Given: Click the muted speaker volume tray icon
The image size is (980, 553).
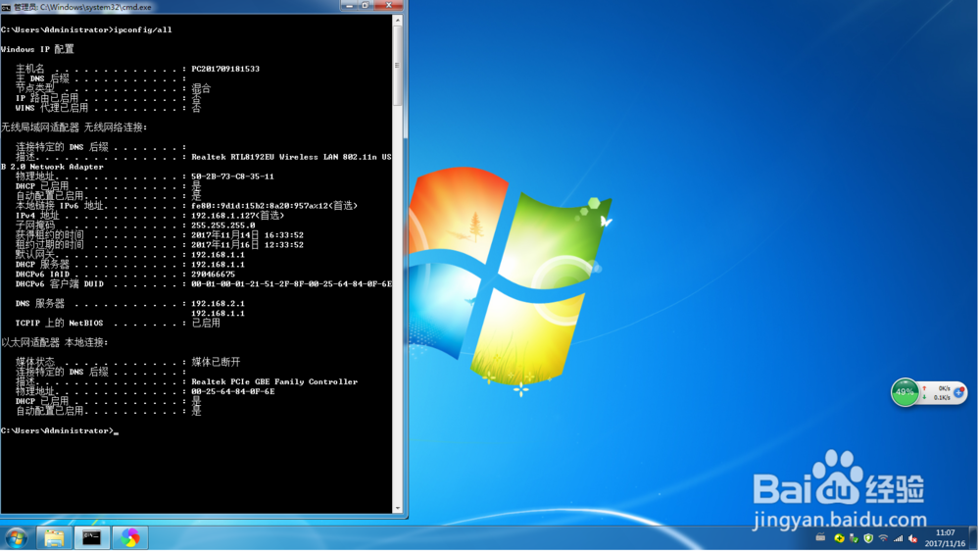Looking at the screenshot, I should pyautogui.click(x=913, y=539).
